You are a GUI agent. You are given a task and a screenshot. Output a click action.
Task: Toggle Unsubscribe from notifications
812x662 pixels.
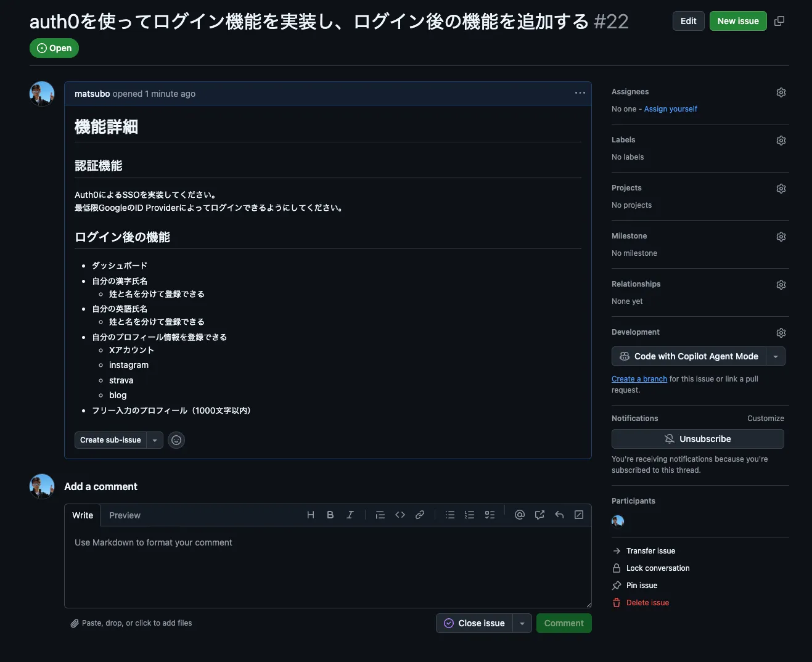point(697,439)
